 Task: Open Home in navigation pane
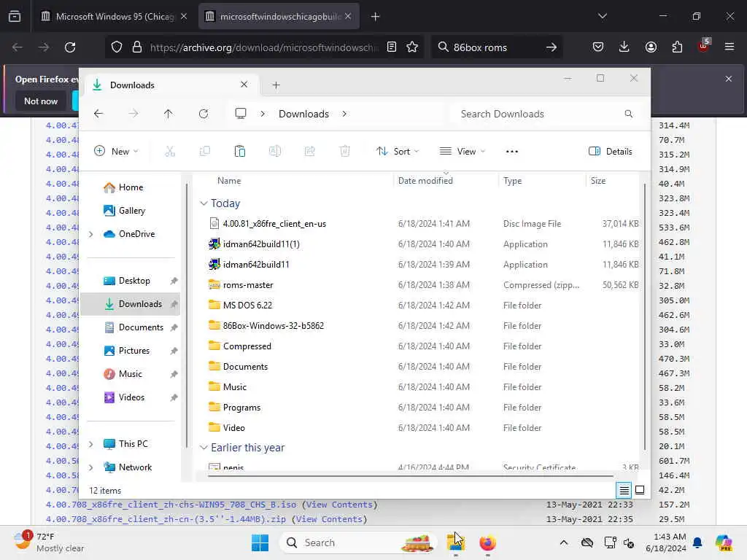131,187
